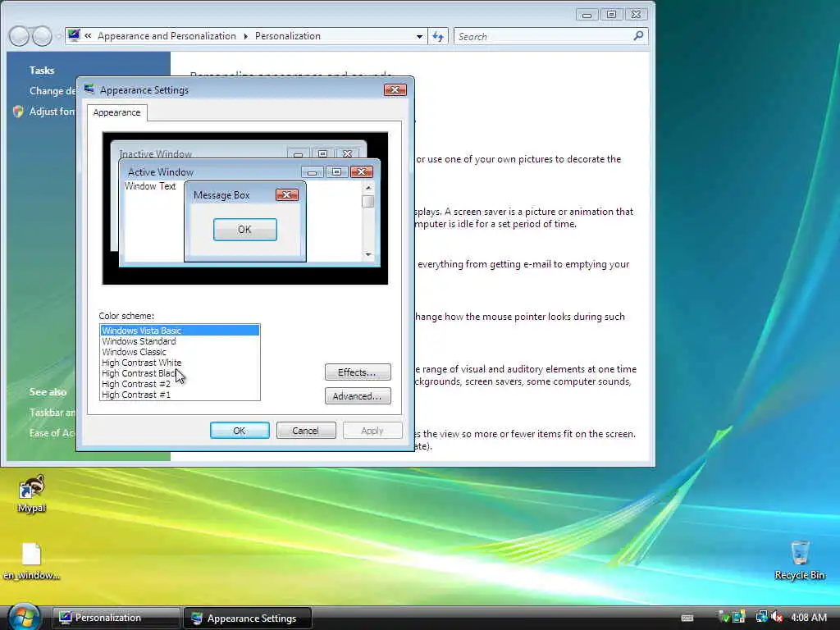Image resolution: width=840 pixels, height=630 pixels.
Task: Click the Apply button
Action: point(372,430)
